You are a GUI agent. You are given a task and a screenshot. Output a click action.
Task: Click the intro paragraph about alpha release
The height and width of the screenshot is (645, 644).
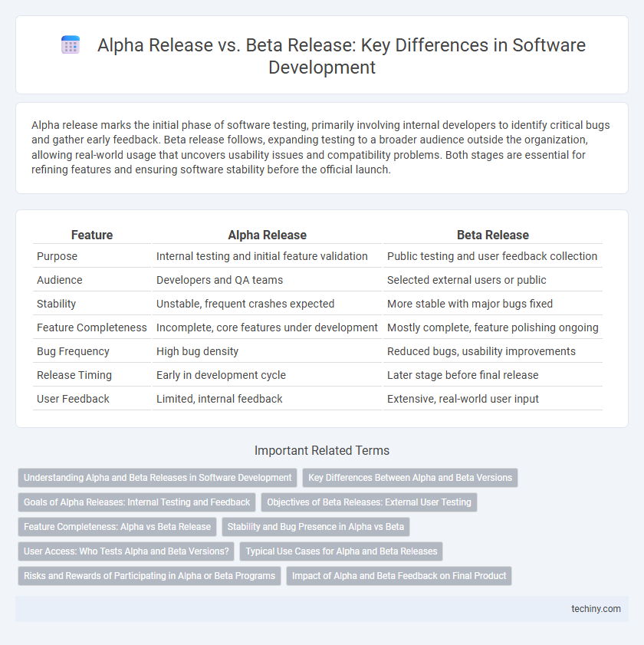(320, 147)
